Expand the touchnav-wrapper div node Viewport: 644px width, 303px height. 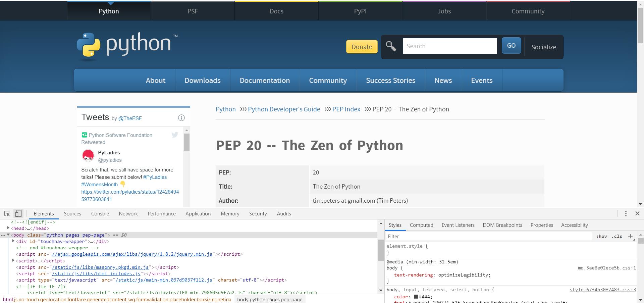(x=13, y=241)
